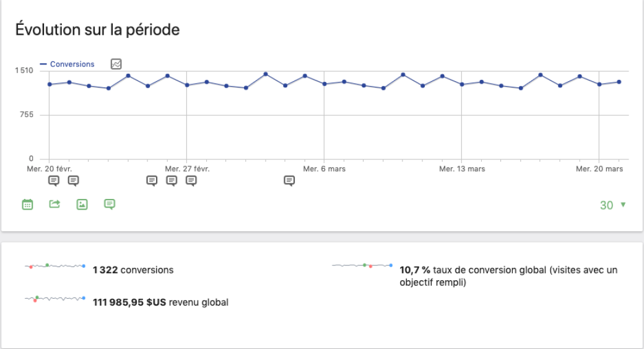Image resolution: width=644 pixels, height=349 pixels.
Task: Add annotation with green comment icon
Action: [110, 205]
